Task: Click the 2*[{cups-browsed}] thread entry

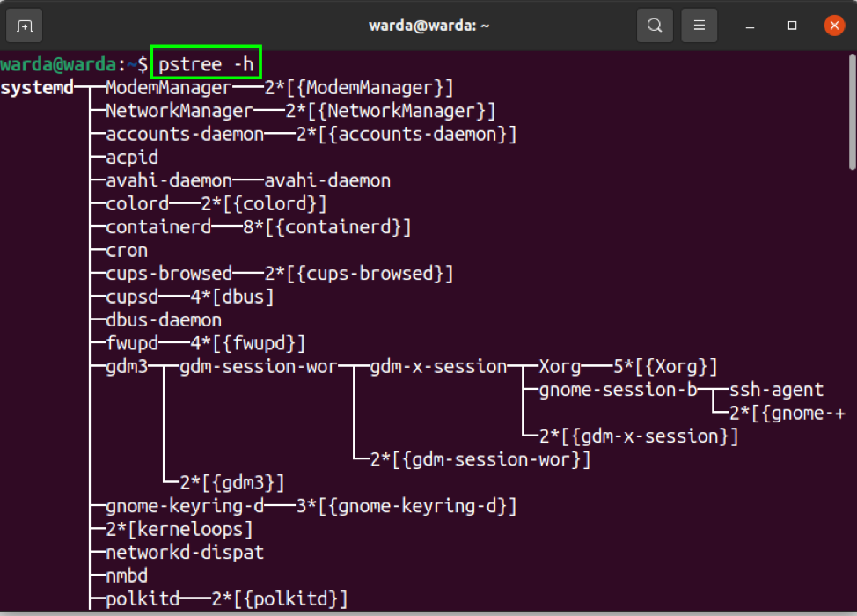Action: (359, 274)
